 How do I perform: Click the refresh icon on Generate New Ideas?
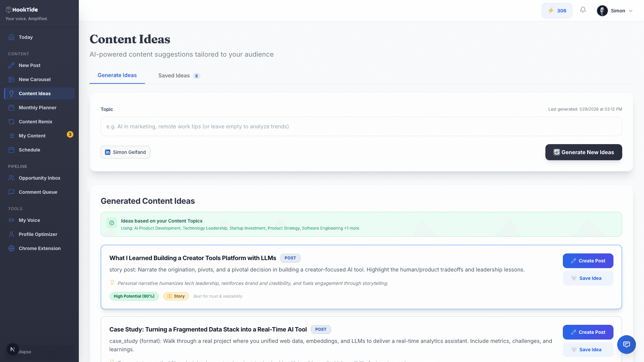coord(557,152)
